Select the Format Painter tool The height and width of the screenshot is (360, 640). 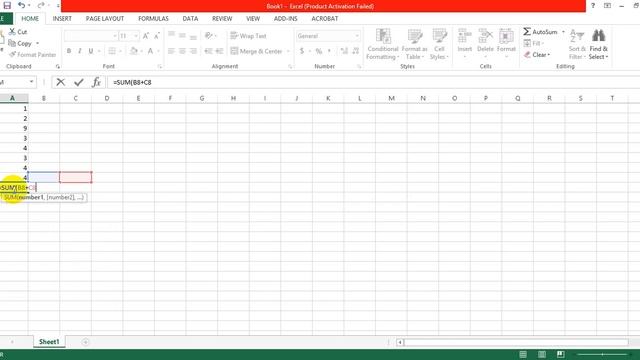(x=33, y=54)
